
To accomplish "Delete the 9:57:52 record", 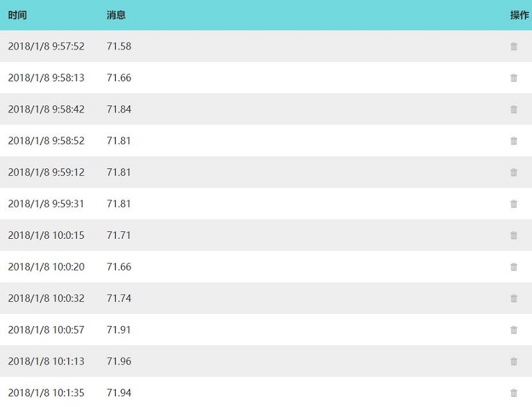I will point(514,46).
